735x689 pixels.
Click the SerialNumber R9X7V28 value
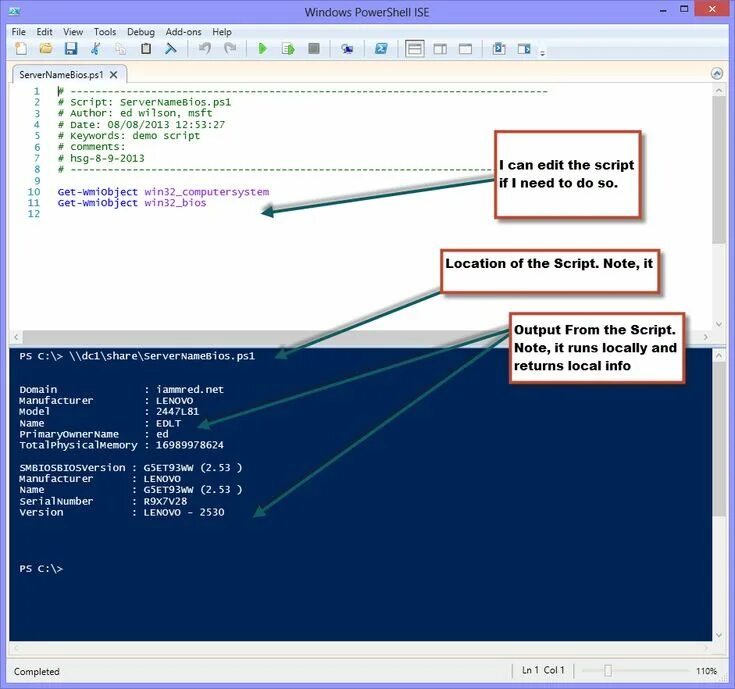click(165, 501)
